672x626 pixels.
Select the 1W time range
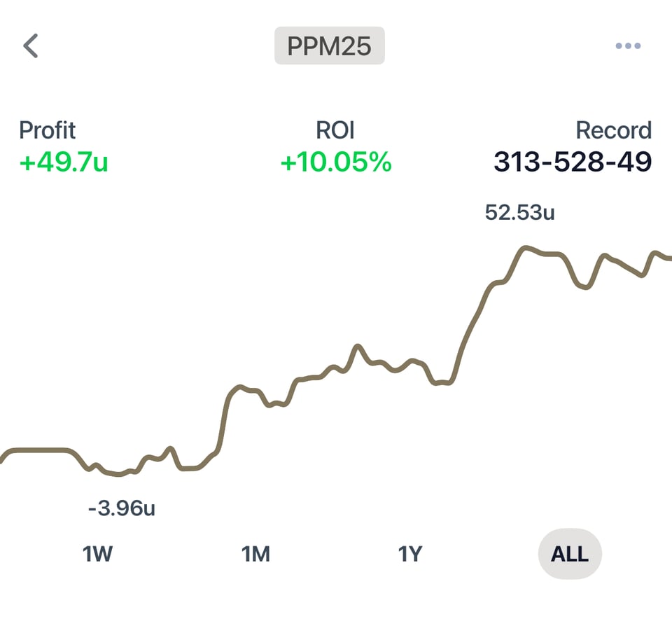[x=97, y=555]
